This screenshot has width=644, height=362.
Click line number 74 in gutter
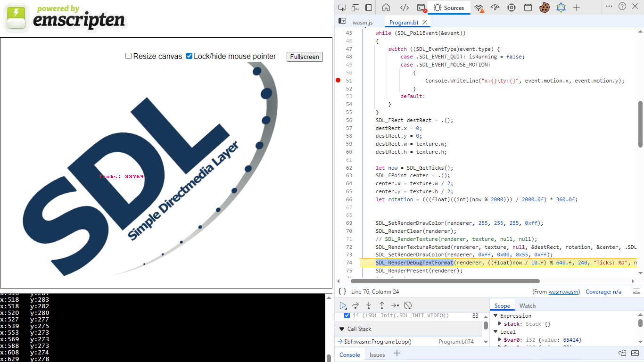(x=349, y=263)
